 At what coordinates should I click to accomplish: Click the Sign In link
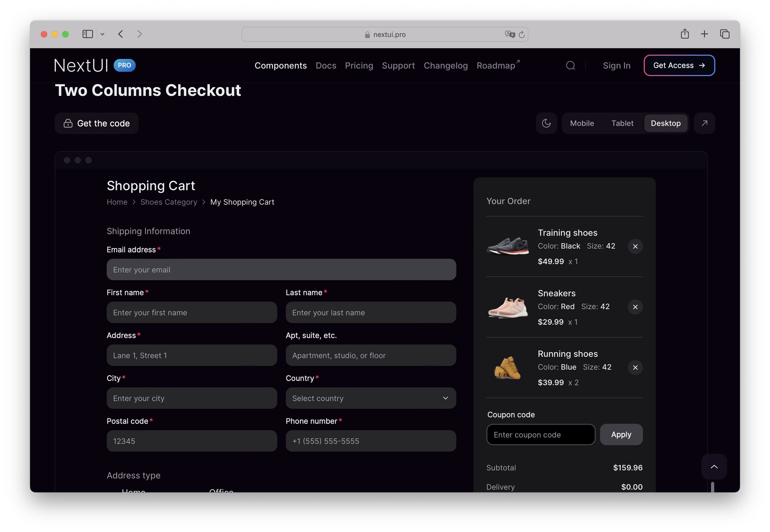617,66
